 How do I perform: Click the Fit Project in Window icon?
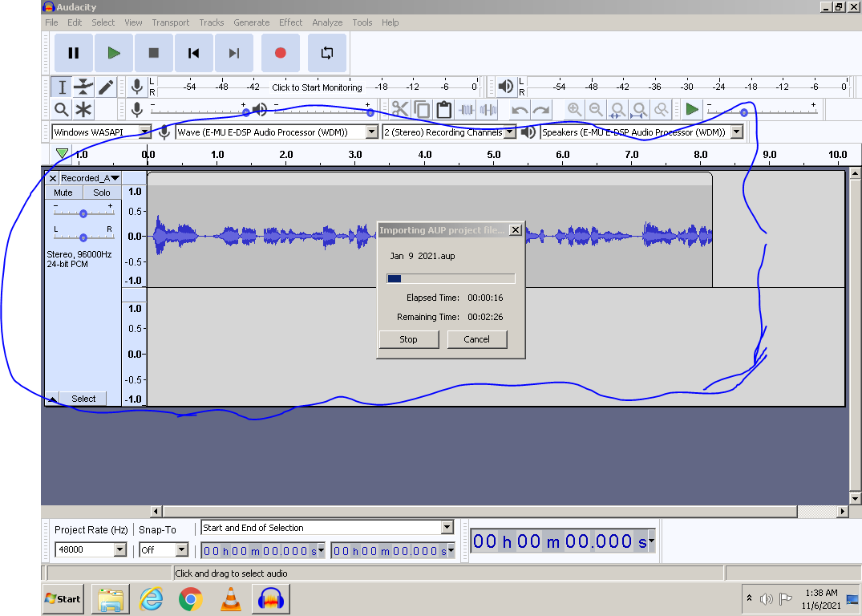638,109
